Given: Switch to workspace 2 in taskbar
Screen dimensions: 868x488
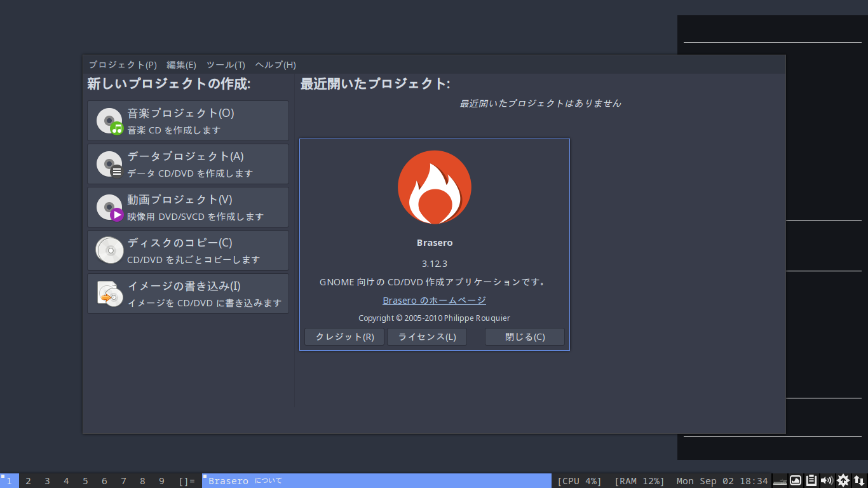Looking at the screenshot, I should 28,481.
